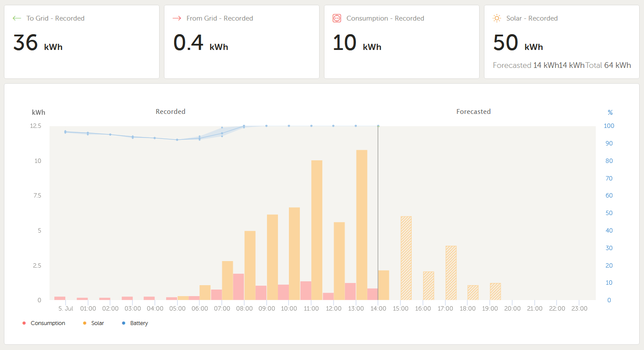
Task: Select the 08:00 consumption bar
Action: [x=238, y=287]
